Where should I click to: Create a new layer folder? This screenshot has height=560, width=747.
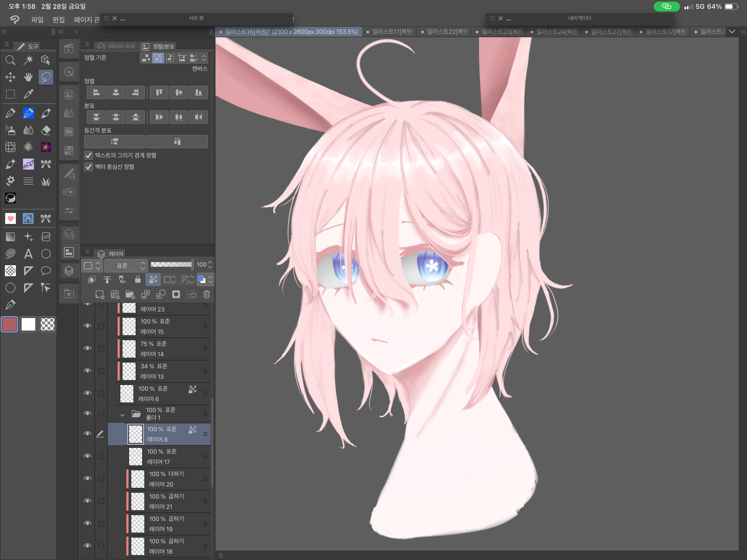click(x=130, y=294)
